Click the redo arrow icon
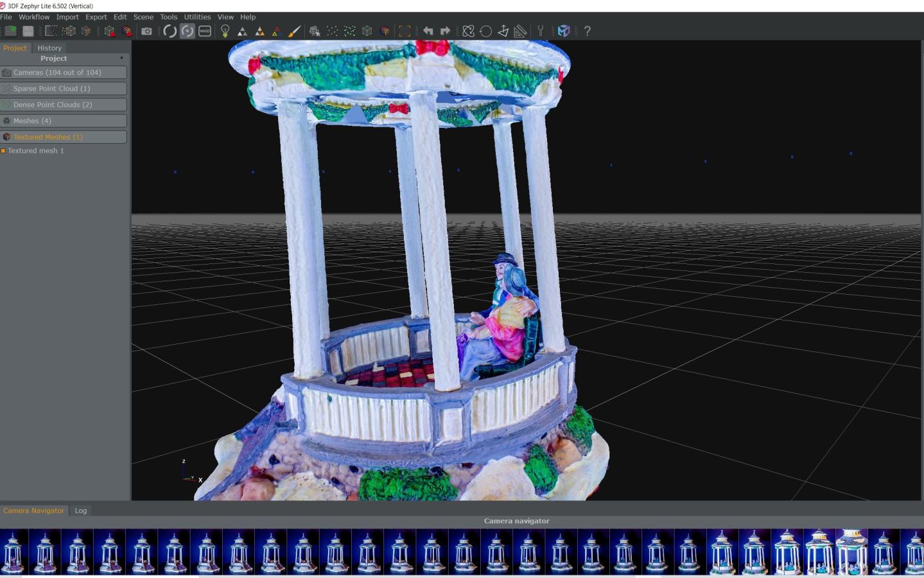The width and height of the screenshot is (924, 578). [445, 31]
